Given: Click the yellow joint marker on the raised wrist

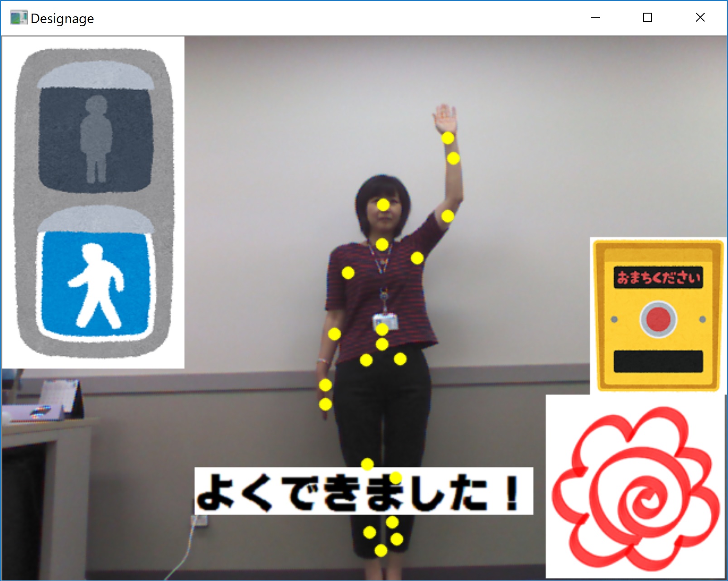Looking at the screenshot, I should 448,138.
